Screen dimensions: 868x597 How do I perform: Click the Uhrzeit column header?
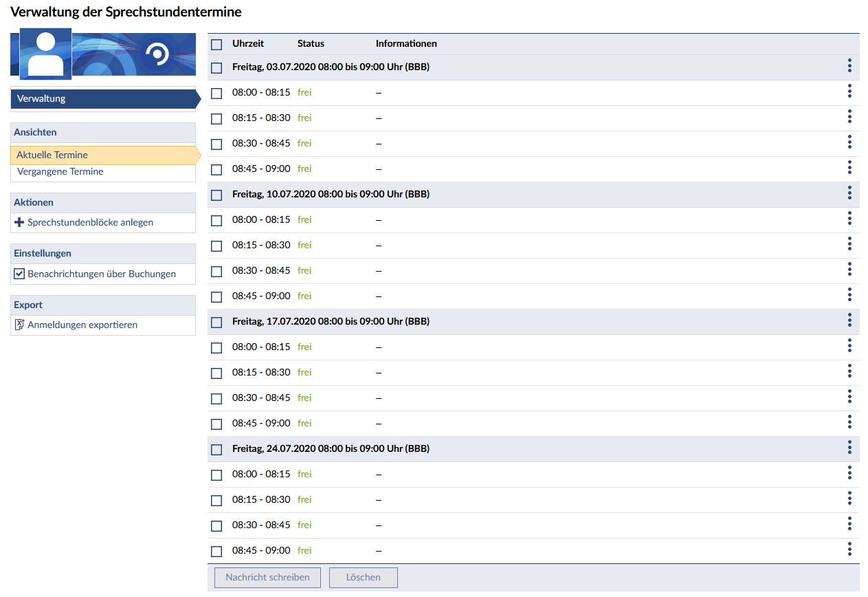coord(247,43)
